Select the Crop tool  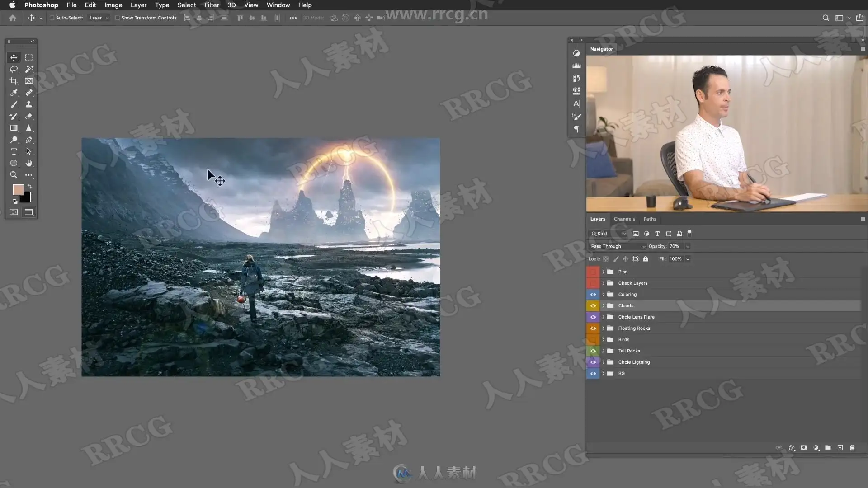14,81
